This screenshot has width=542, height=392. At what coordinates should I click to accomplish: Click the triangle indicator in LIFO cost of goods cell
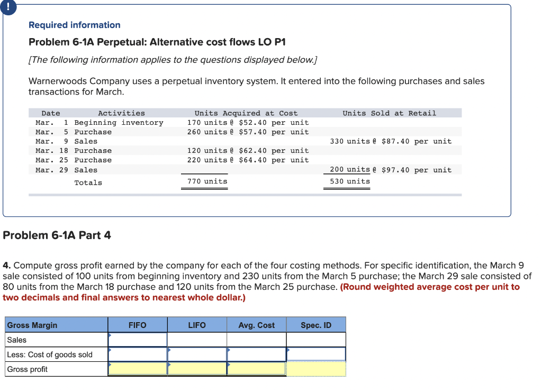pyautogui.click(x=170, y=351)
